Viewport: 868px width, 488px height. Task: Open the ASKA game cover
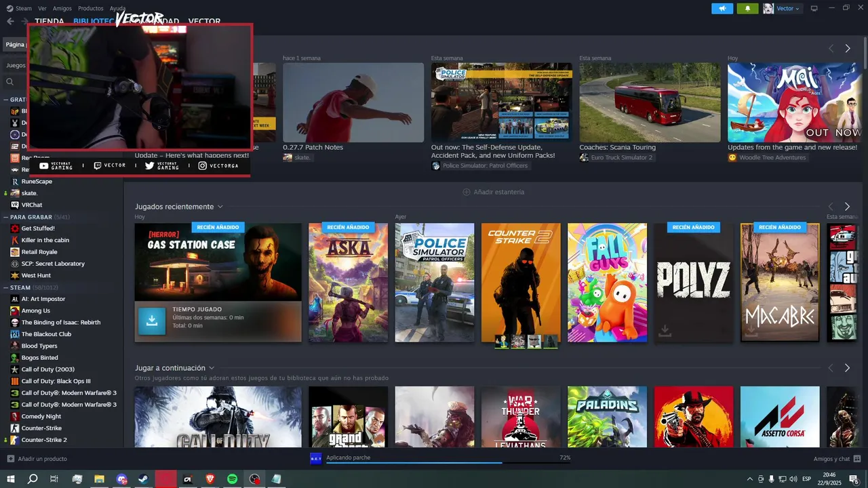[x=348, y=283]
